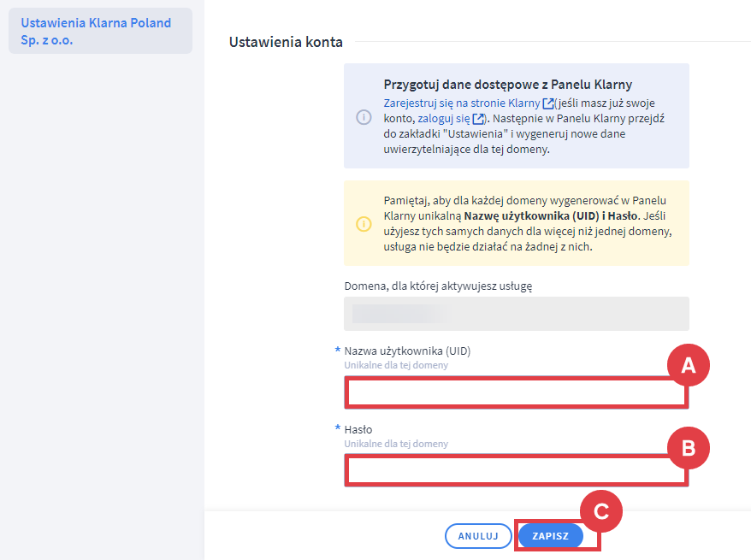Click the info icon in blue box

(x=364, y=117)
